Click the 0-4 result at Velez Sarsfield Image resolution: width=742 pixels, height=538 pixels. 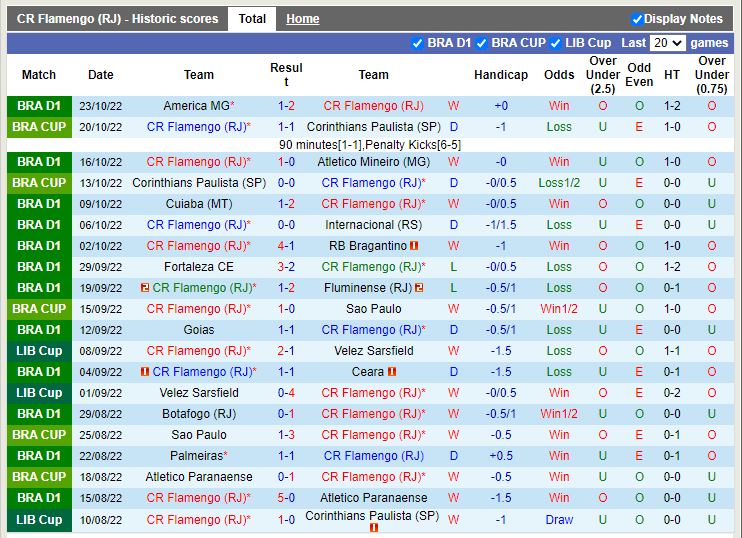point(286,393)
